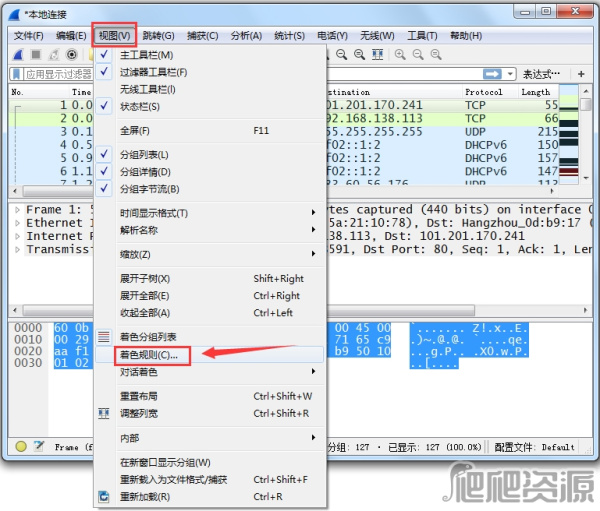Click the 重新加载 refresh icon
Image resolution: width=600 pixels, height=511 pixels.
click(104, 497)
